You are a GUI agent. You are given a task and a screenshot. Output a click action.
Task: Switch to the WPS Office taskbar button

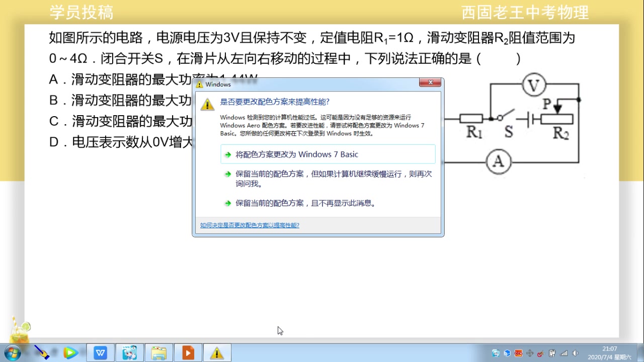click(x=101, y=353)
